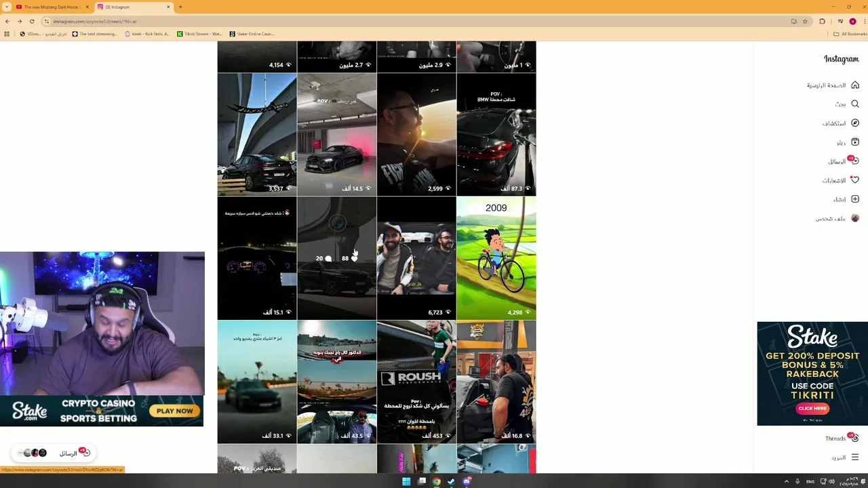
Task: Open the Home icon in Instagram sidebar
Action: coord(854,85)
